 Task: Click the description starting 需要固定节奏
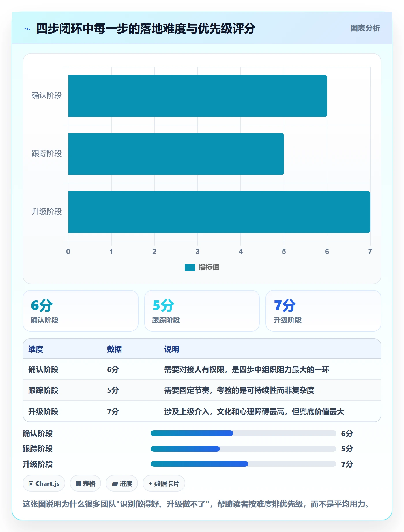coord(239,390)
